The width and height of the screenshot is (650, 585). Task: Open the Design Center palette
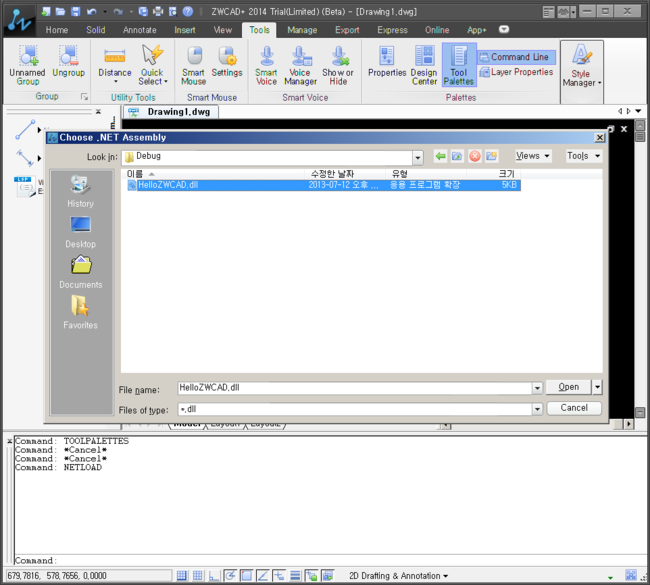[x=424, y=66]
